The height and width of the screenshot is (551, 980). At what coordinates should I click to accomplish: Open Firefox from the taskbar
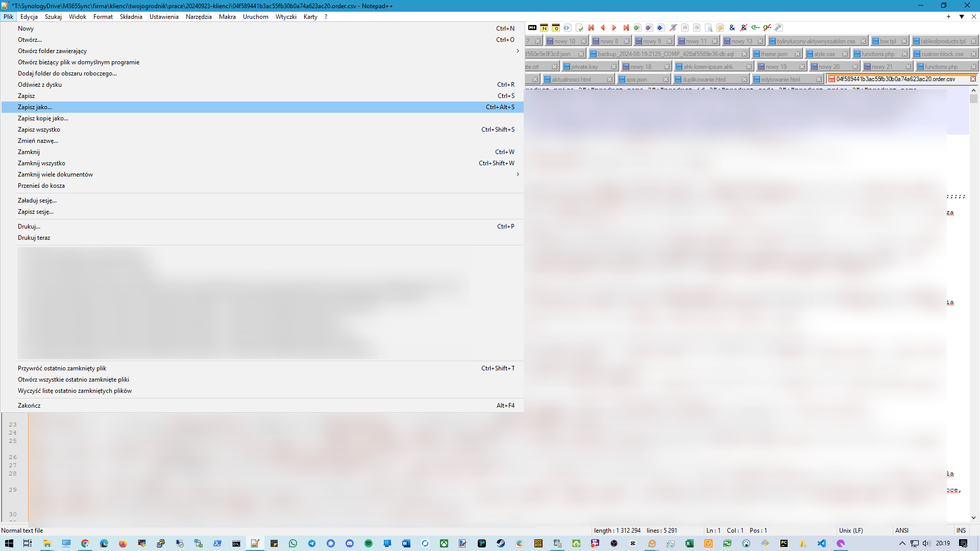[x=122, y=543]
